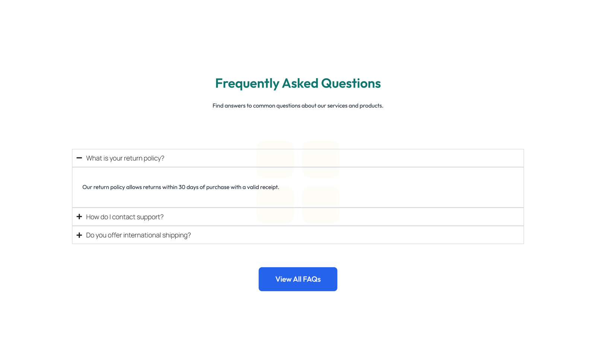The width and height of the screenshot is (596, 364).
Task: Click the top-right decorative background square
Action: (321, 158)
